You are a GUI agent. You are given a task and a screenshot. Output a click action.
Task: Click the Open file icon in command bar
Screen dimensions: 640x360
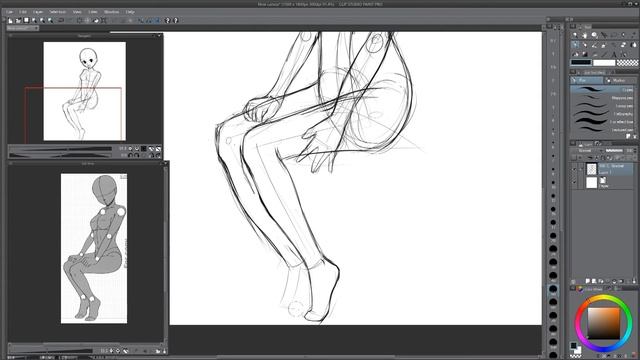point(18,20)
